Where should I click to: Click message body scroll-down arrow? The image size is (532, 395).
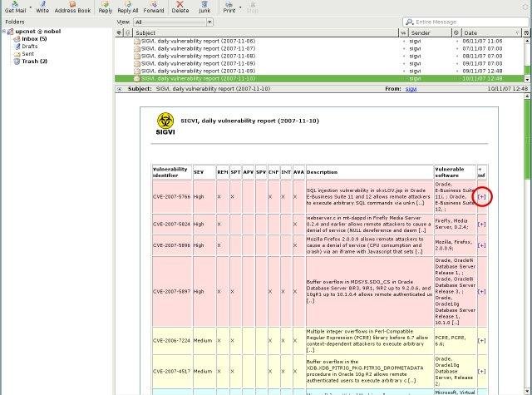(x=526, y=391)
